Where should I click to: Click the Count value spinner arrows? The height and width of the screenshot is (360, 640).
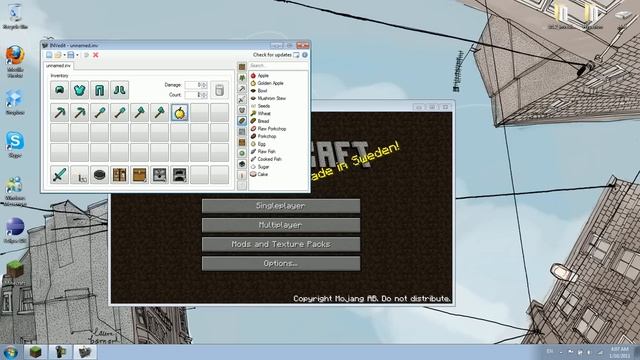pos(204,95)
